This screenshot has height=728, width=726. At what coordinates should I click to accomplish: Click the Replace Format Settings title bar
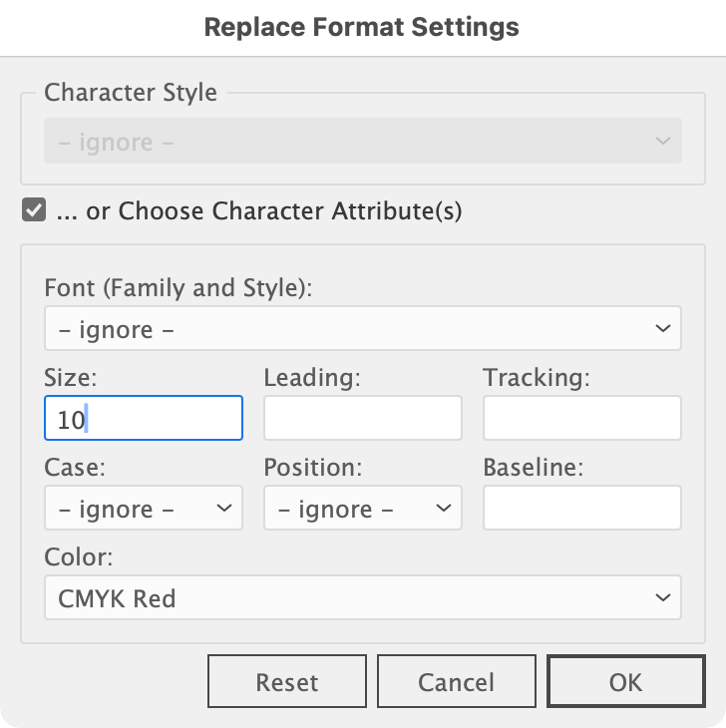coord(362,26)
